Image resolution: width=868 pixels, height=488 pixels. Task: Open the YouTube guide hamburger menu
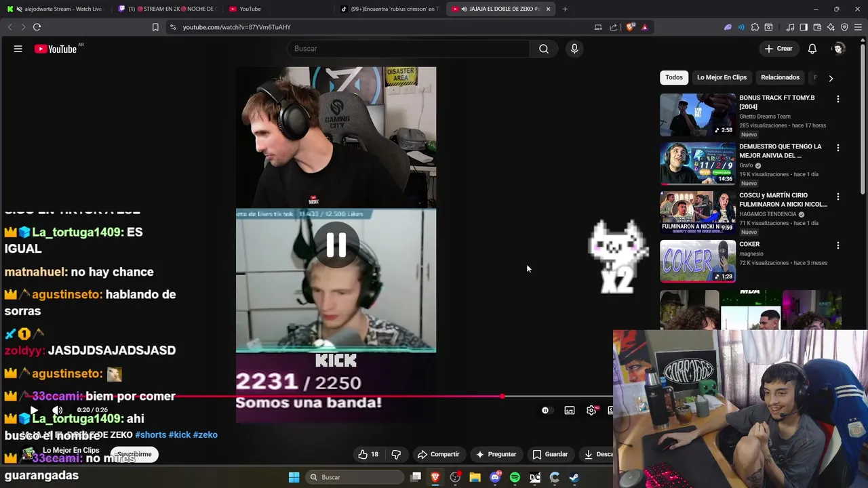tap(18, 49)
